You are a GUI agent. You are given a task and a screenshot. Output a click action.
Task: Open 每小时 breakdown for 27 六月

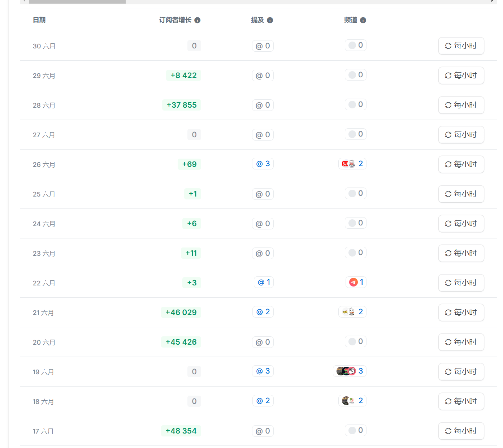click(x=461, y=135)
